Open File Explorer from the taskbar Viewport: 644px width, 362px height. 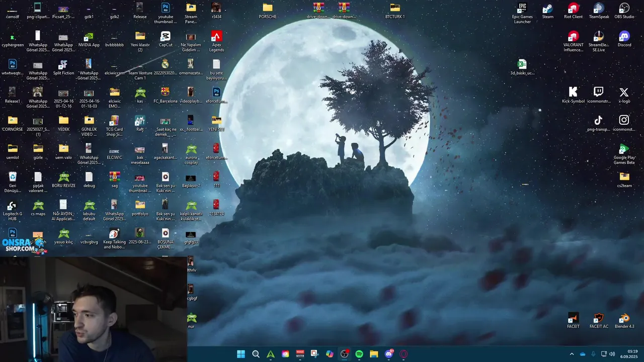[x=374, y=354]
